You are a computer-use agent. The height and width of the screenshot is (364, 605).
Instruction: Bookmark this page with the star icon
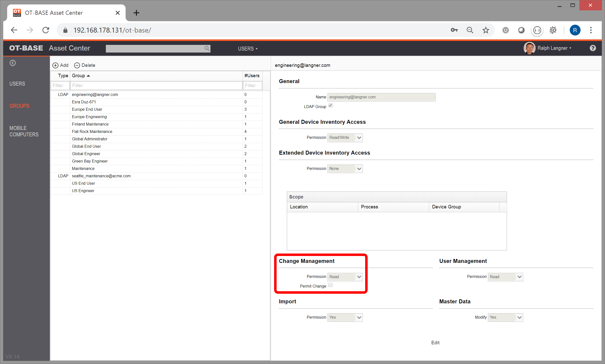pos(486,30)
